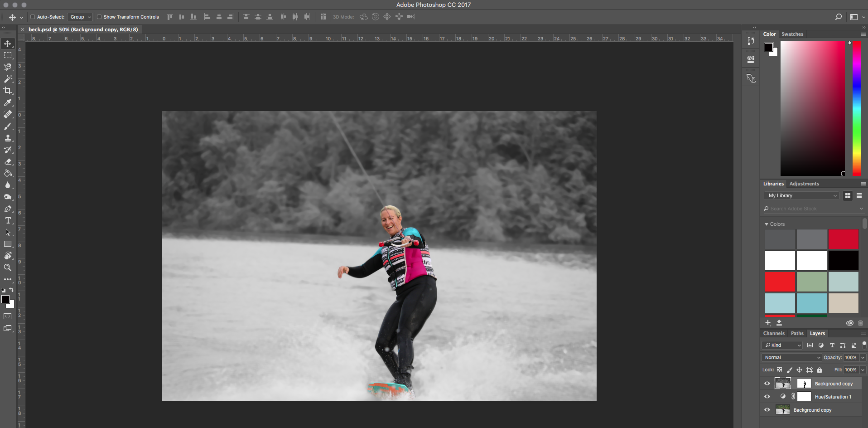This screenshot has width=868, height=428.
Task: Select the Zoom tool
Action: (x=8, y=267)
